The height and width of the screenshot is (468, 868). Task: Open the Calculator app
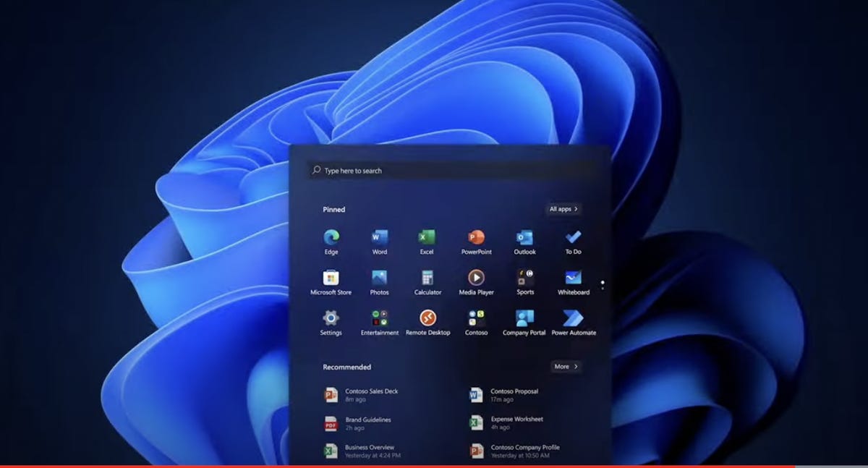(x=427, y=282)
